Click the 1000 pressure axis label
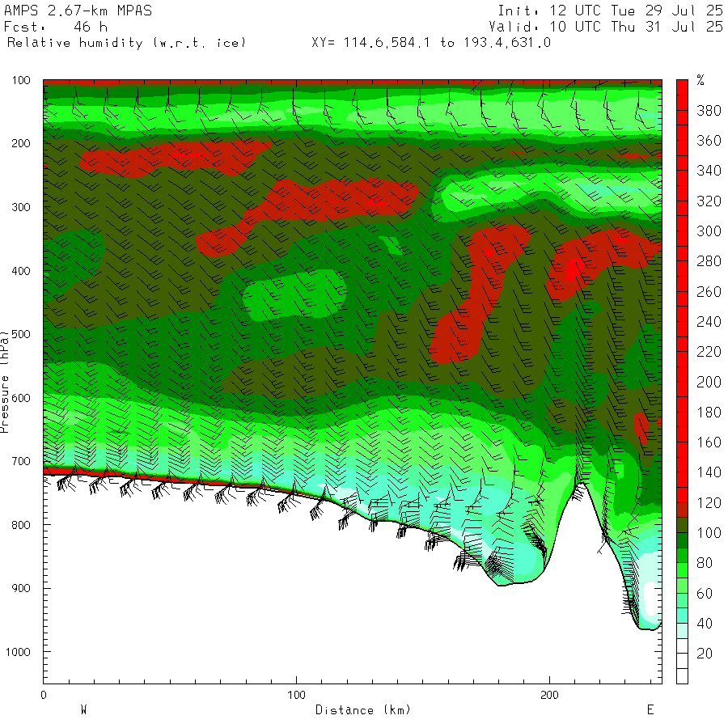 [x=18, y=652]
